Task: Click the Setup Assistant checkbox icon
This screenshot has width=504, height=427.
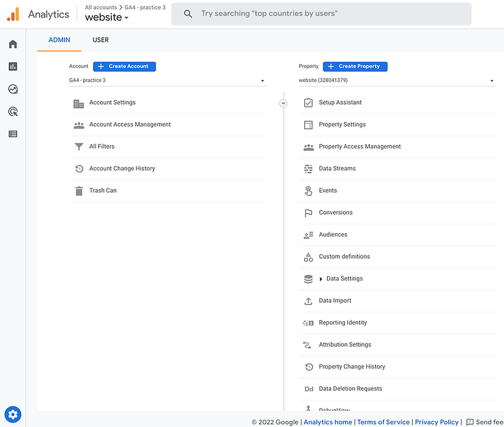Action: point(308,103)
